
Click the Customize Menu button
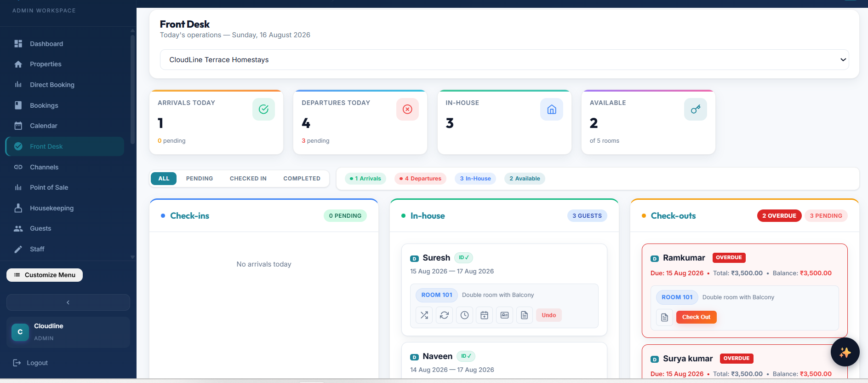coord(45,275)
